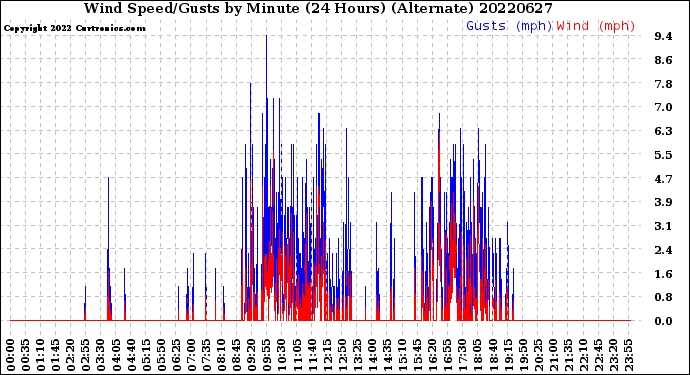Click the 3.1 y-axis label

pyautogui.click(x=663, y=226)
